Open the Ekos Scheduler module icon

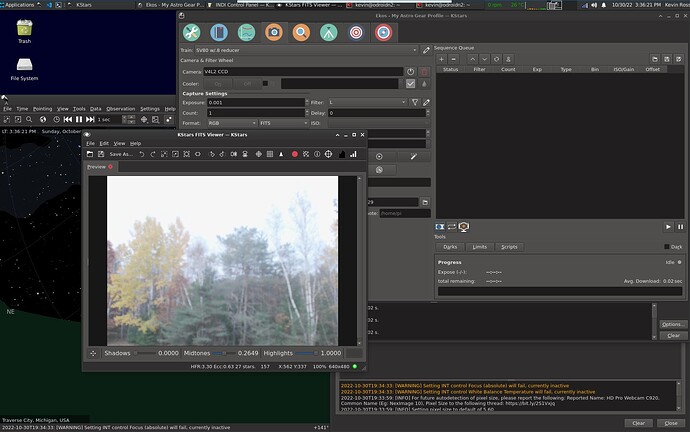pos(219,33)
